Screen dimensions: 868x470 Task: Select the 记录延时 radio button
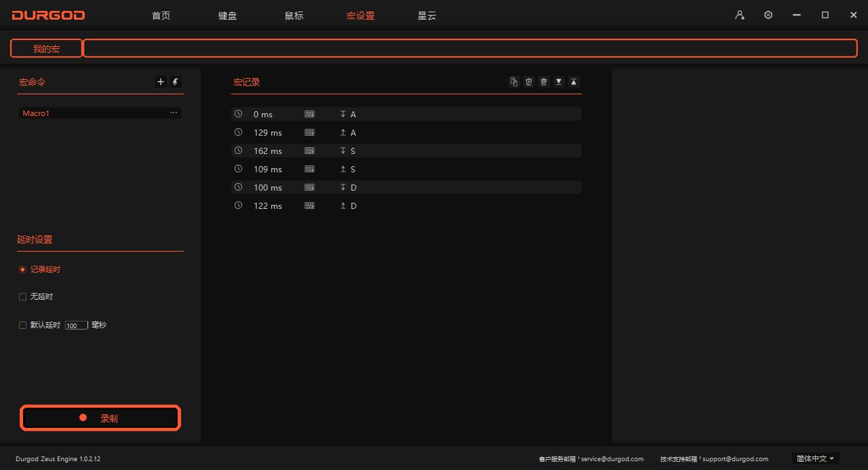pyautogui.click(x=22, y=269)
